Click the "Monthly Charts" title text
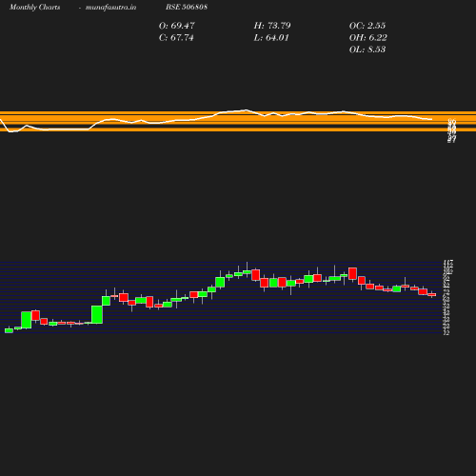 pyautogui.click(x=34, y=7)
